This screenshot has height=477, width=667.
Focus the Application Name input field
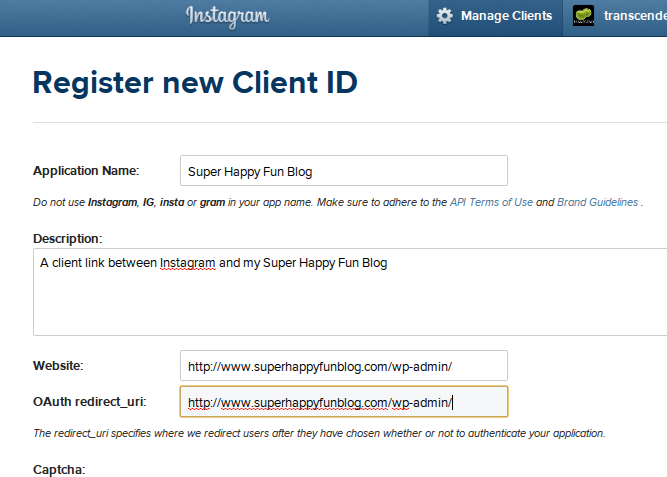click(344, 171)
